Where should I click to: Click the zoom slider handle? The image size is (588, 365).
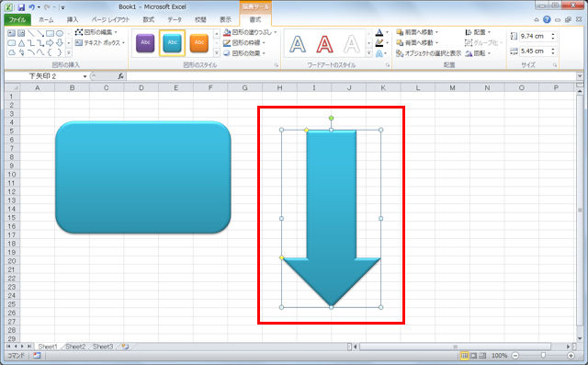[543, 356]
